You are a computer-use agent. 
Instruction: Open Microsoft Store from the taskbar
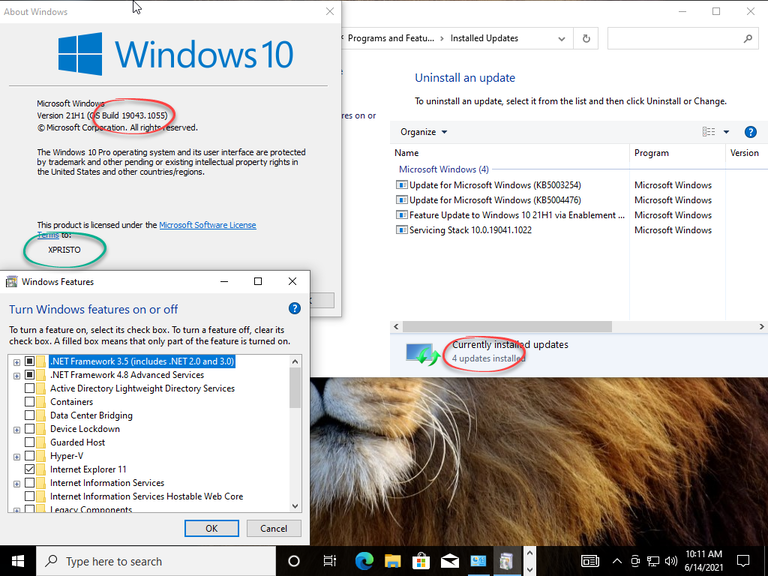421,561
